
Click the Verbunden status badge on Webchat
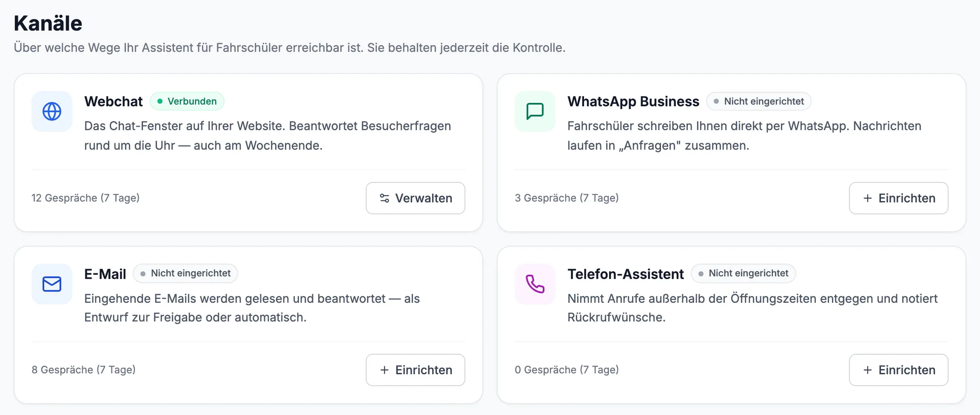click(x=187, y=101)
